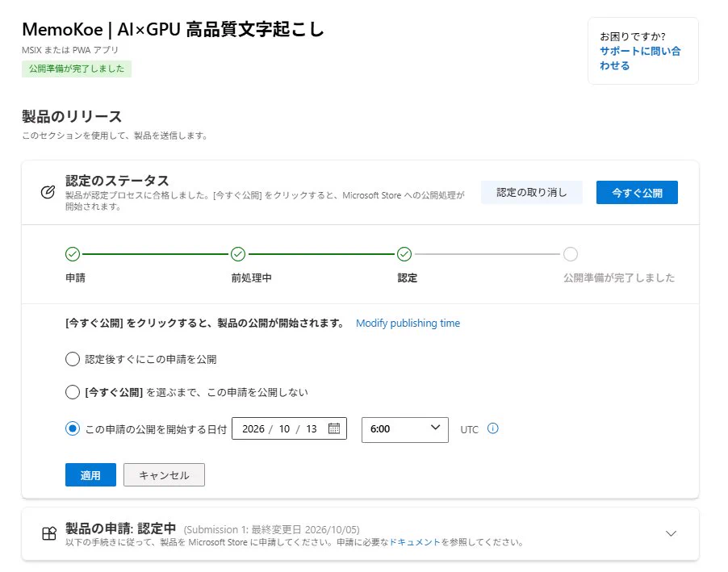Click the 認定 step checkmark
Screen dimensions: 728x572
(404, 254)
